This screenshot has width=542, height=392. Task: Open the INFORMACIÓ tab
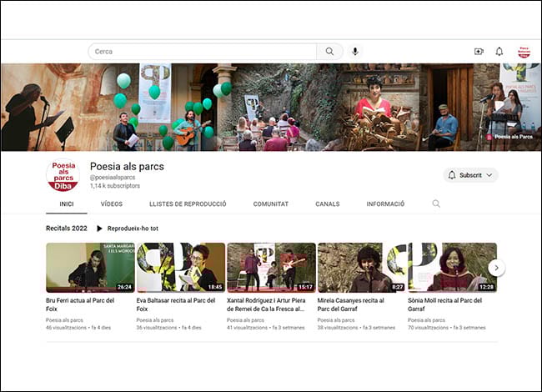[385, 204]
